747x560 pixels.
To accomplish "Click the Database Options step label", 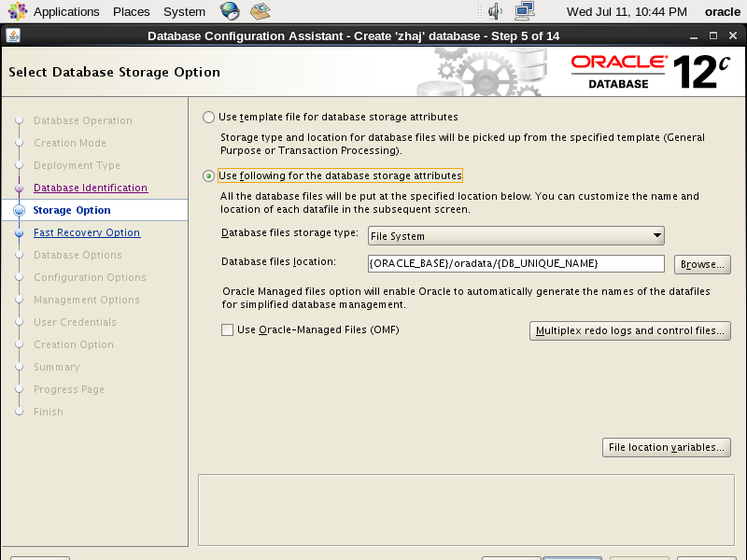I will click(x=78, y=255).
